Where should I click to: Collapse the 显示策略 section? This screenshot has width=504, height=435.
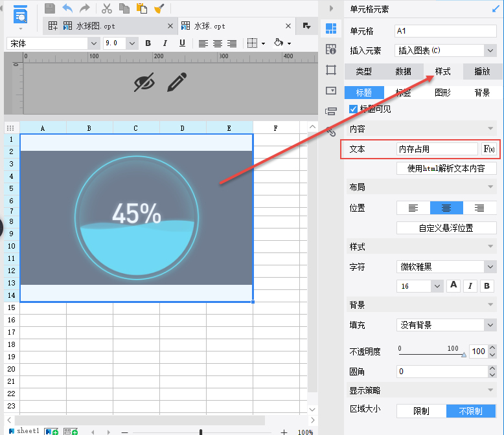point(490,390)
